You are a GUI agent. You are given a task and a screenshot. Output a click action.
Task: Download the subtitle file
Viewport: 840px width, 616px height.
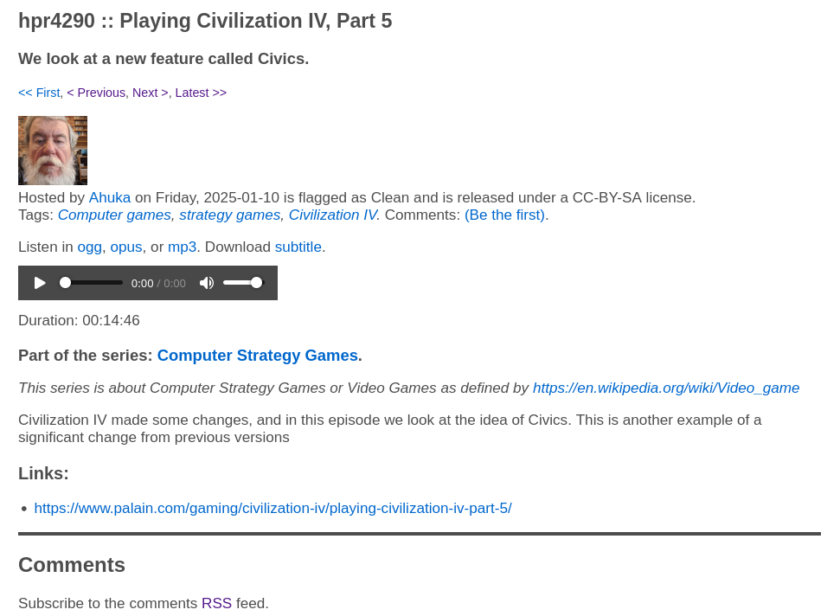pos(298,247)
